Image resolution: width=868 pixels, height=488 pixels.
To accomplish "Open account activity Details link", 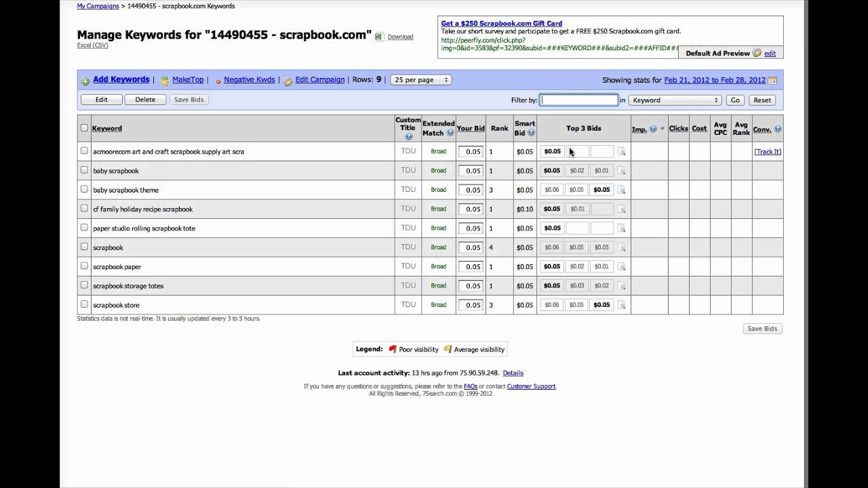I will [x=513, y=373].
